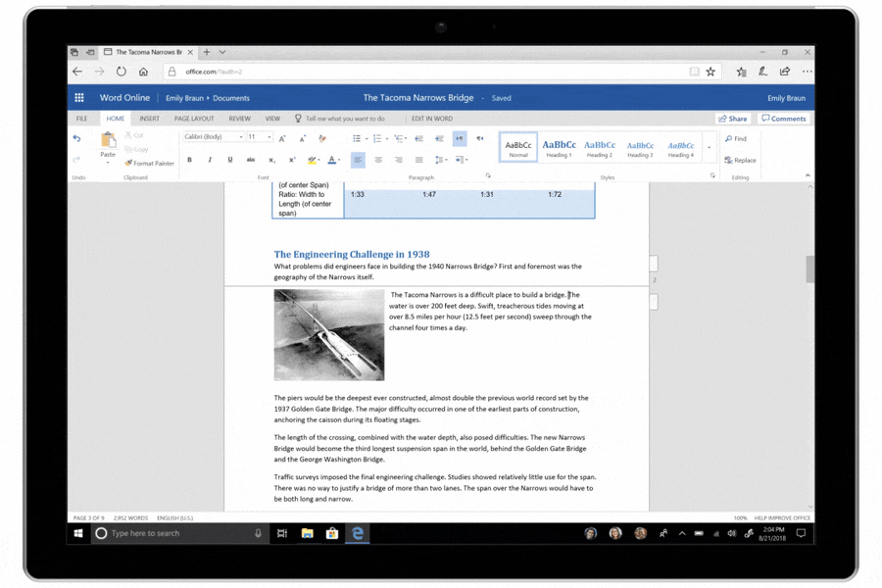Screen dimensions: 882x588
Task: Apply subscript formatting
Action: tap(271, 159)
